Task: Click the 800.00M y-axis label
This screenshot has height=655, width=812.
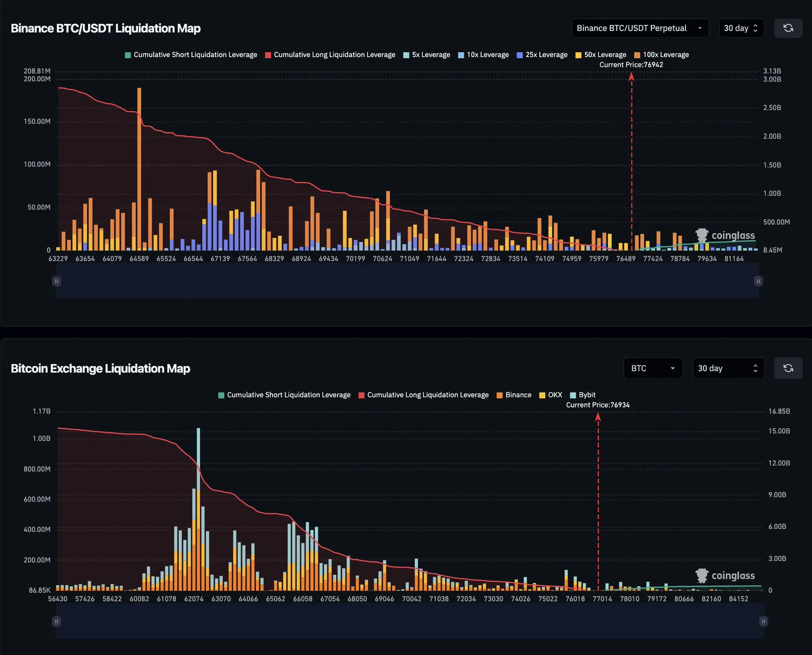Action: tap(37, 469)
